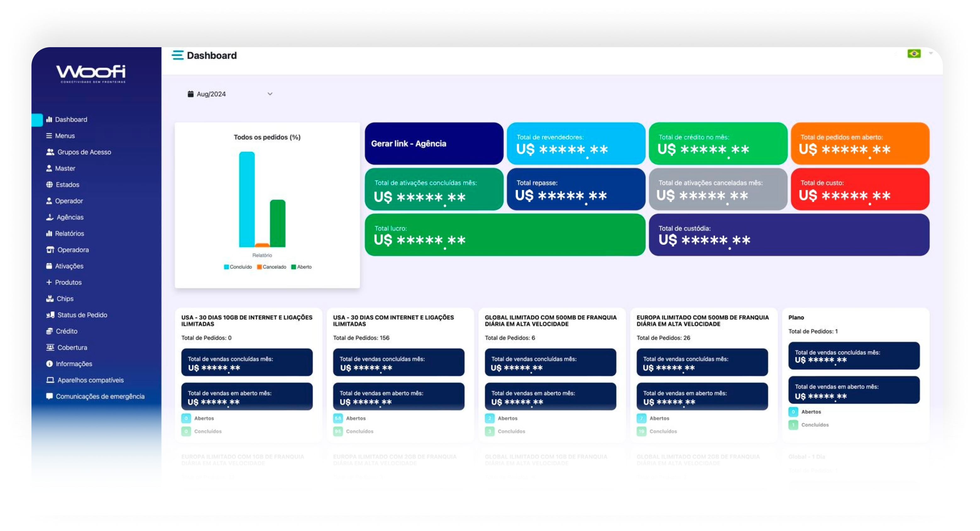Click Gerar link - Agência button

(x=434, y=143)
